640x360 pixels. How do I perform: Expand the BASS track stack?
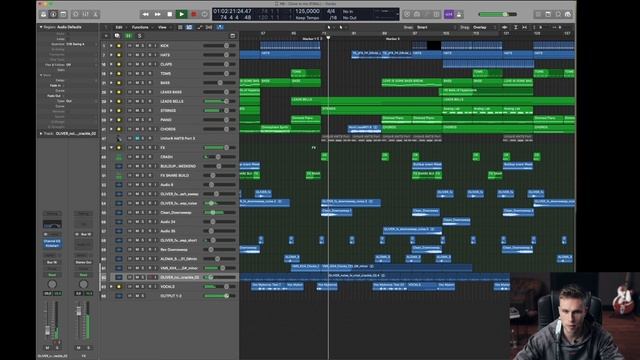[111, 83]
